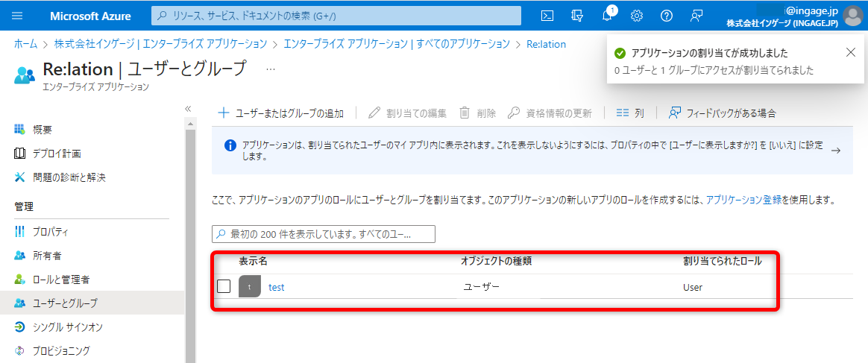
Task: Focus the user search filter field
Action: 324,234
